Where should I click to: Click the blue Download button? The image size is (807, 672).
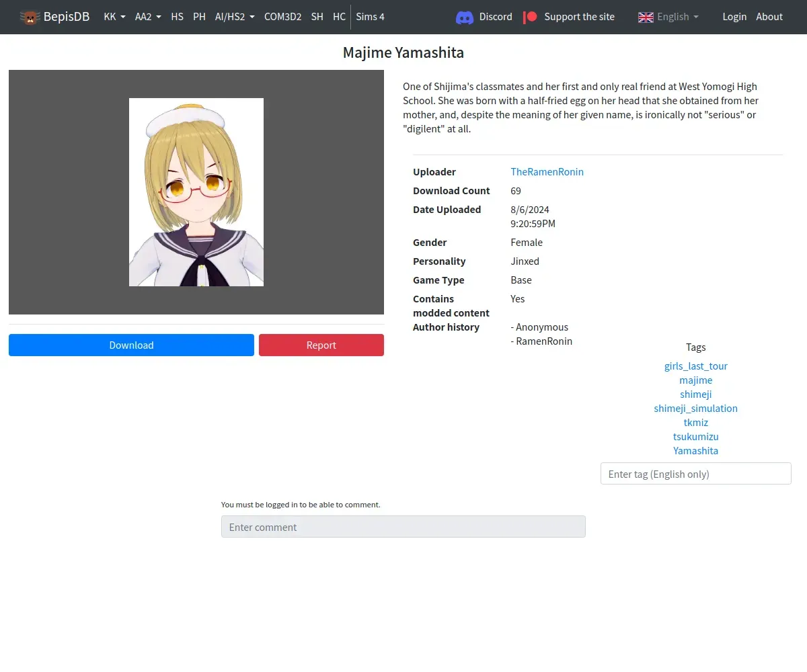point(131,345)
